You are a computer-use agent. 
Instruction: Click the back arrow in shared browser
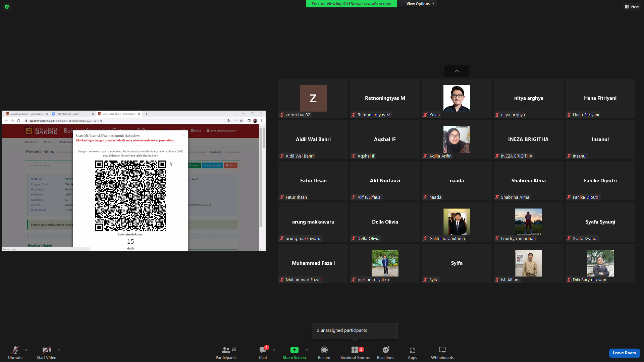6,121
